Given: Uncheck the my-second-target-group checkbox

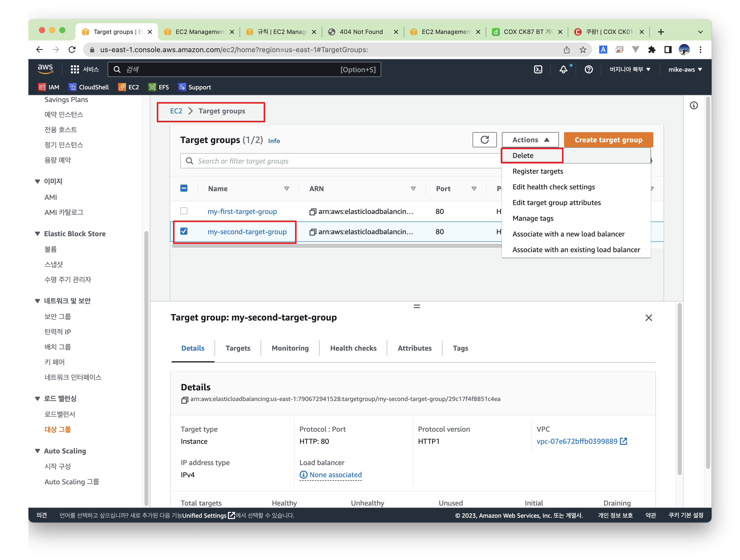Looking at the screenshot, I should [184, 231].
